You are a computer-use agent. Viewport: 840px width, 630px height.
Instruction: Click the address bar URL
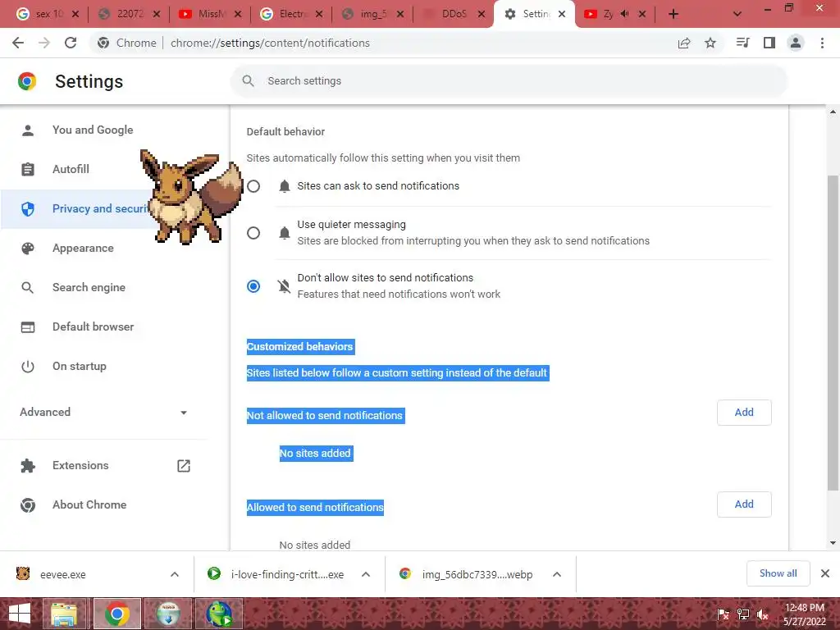point(270,43)
